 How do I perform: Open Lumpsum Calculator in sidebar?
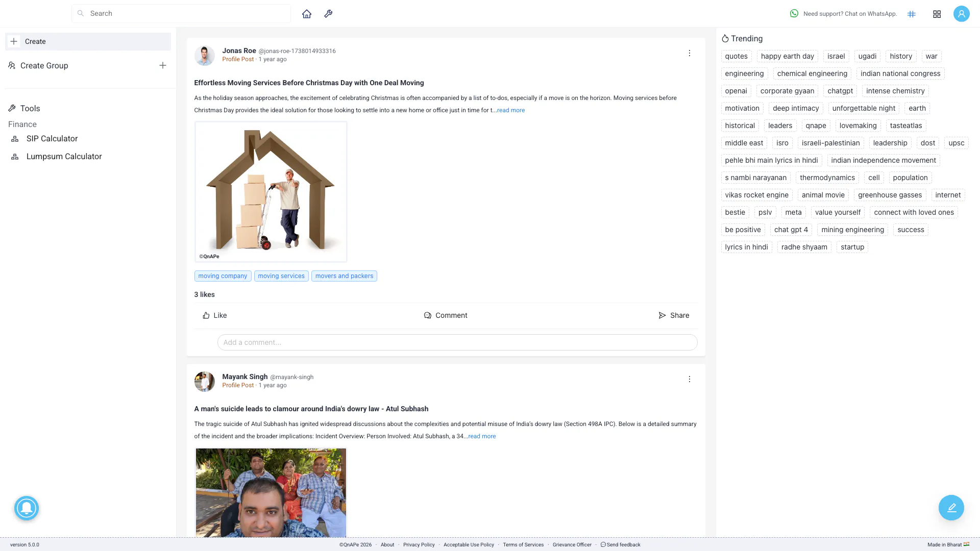[64, 157]
